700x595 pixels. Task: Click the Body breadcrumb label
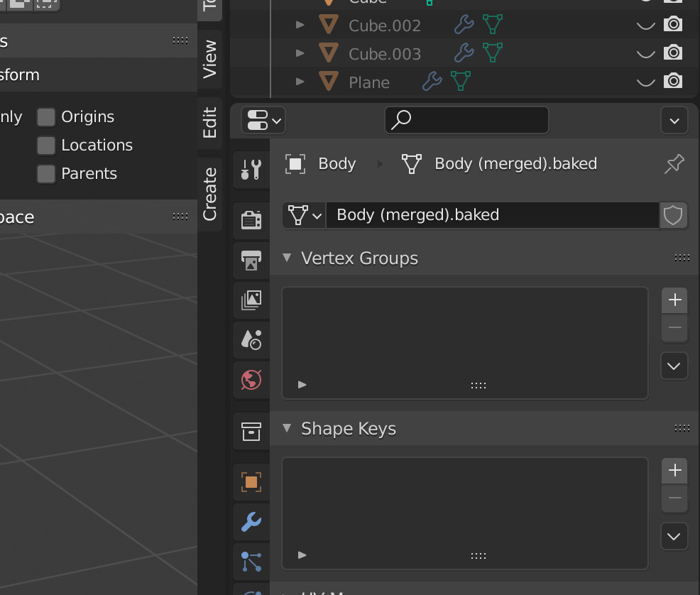click(337, 164)
